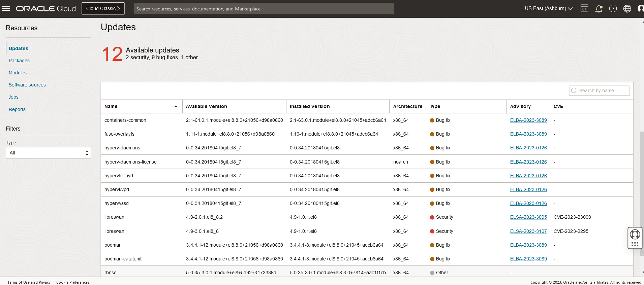
Task: Open Cookie Preferences in footer
Action: click(x=73, y=282)
